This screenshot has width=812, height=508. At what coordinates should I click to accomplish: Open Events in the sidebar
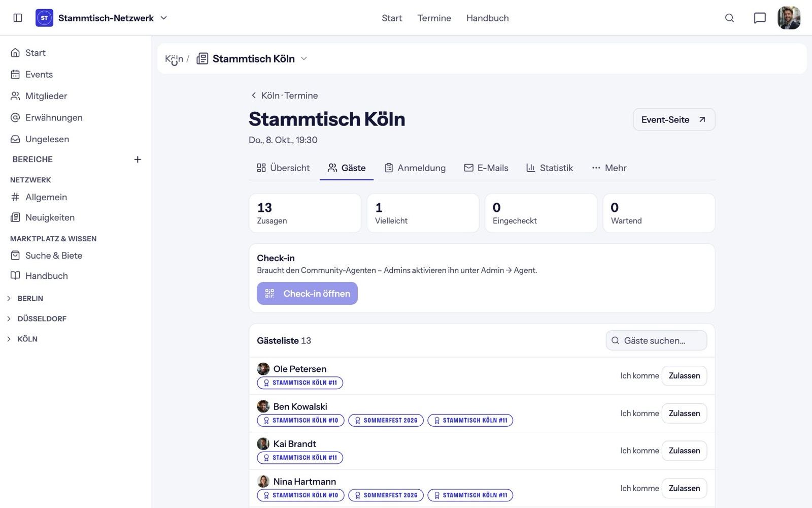76,74
